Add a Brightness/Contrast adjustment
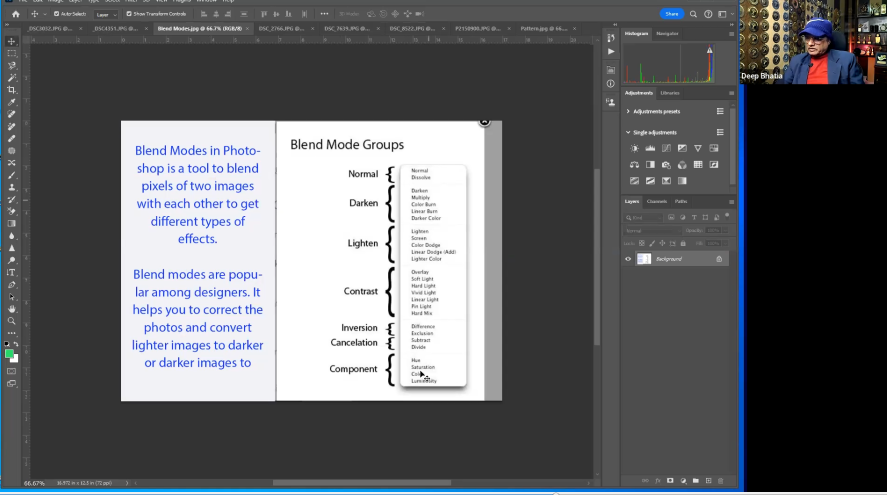Screen dimensions: 887x495 pyautogui.click(x=634, y=149)
